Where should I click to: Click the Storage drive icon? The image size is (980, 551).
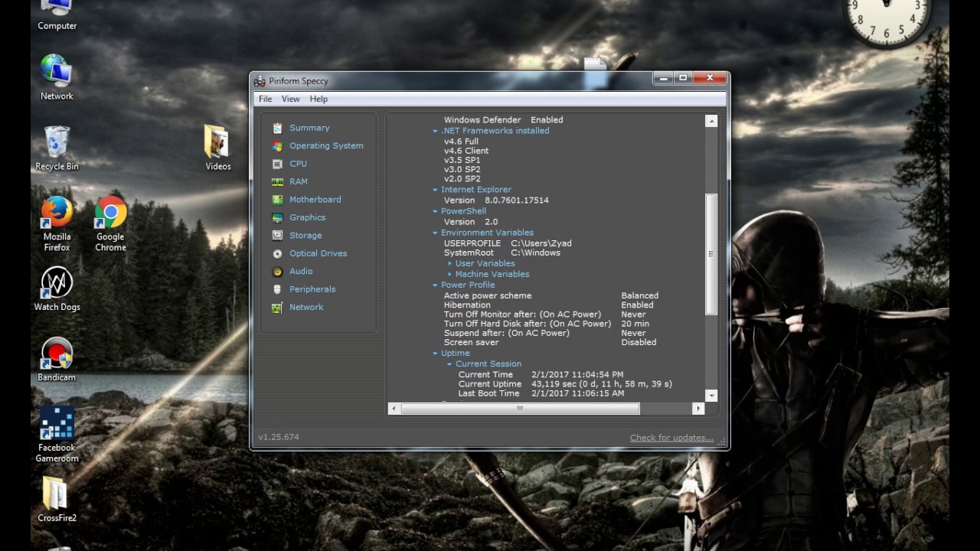pyautogui.click(x=277, y=235)
